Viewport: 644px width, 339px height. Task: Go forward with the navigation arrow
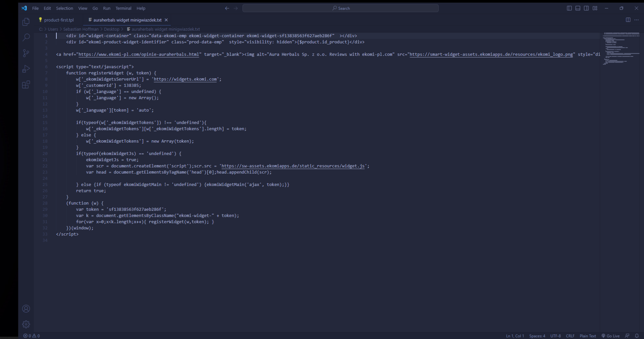[236, 8]
